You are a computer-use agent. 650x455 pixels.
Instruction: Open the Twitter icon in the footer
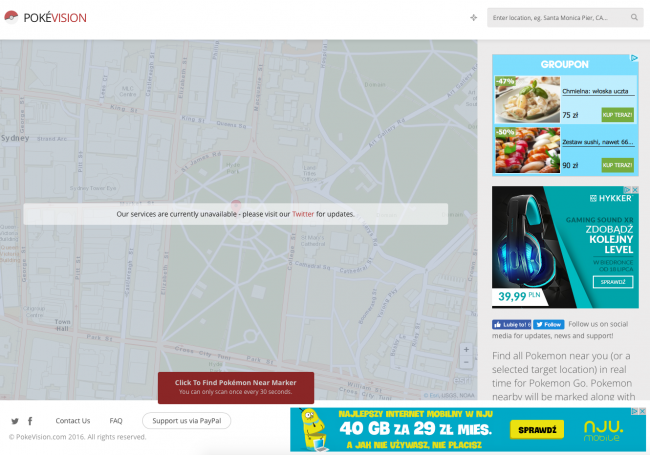point(15,421)
